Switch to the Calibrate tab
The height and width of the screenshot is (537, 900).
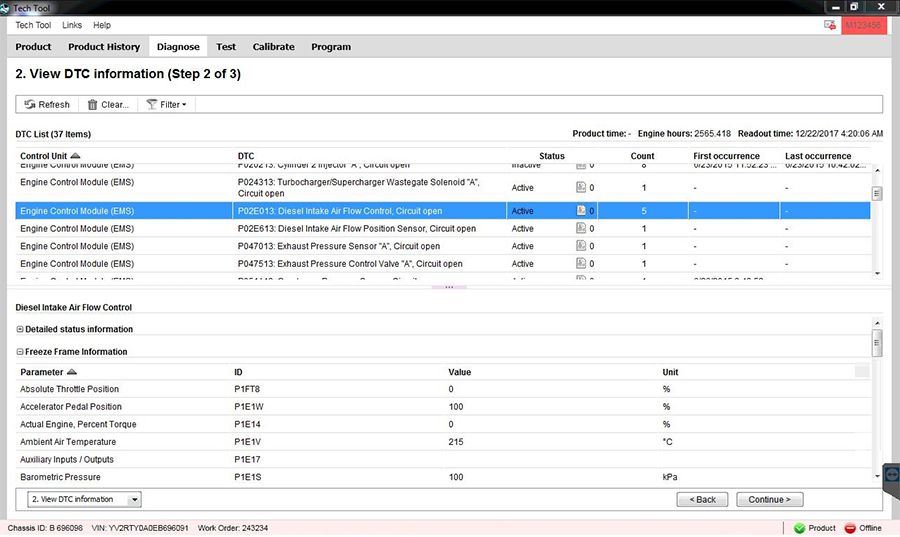273,47
